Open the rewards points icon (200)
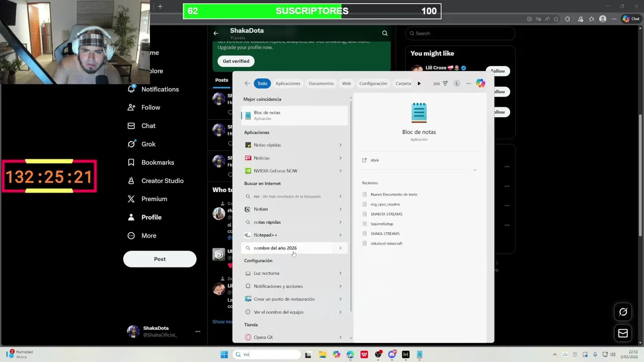Viewport: 644px width, 362px height. pos(440,83)
